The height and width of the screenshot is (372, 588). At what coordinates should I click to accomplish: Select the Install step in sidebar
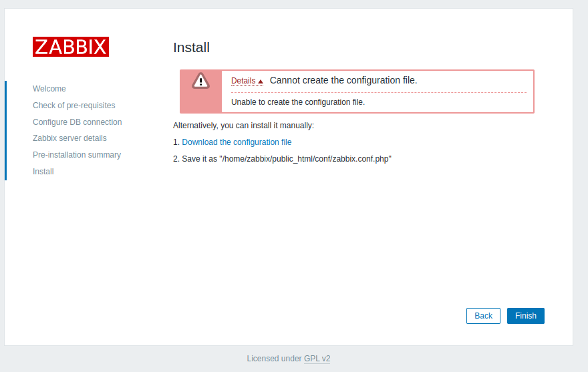coord(43,172)
